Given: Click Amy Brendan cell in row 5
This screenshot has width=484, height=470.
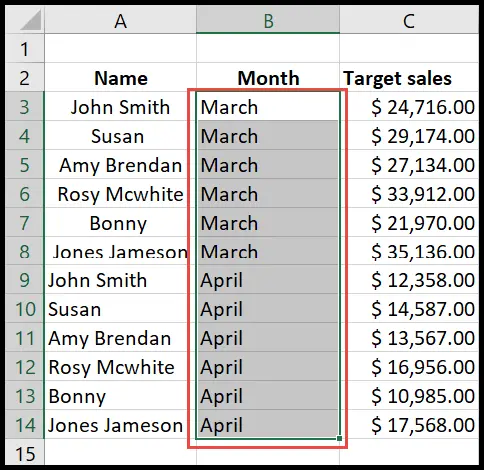Looking at the screenshot, I should [x=120, y=164].
